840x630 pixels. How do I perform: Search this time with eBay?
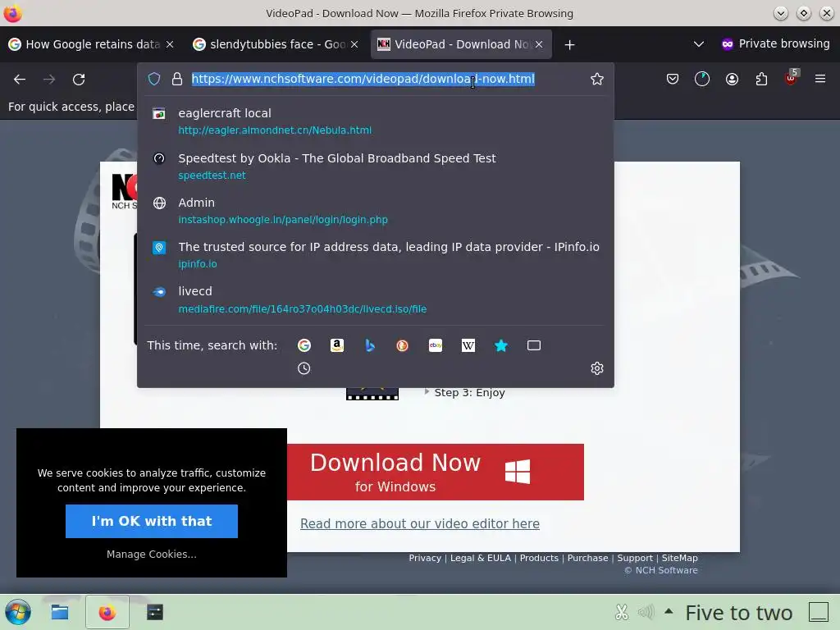click(436, 345)
